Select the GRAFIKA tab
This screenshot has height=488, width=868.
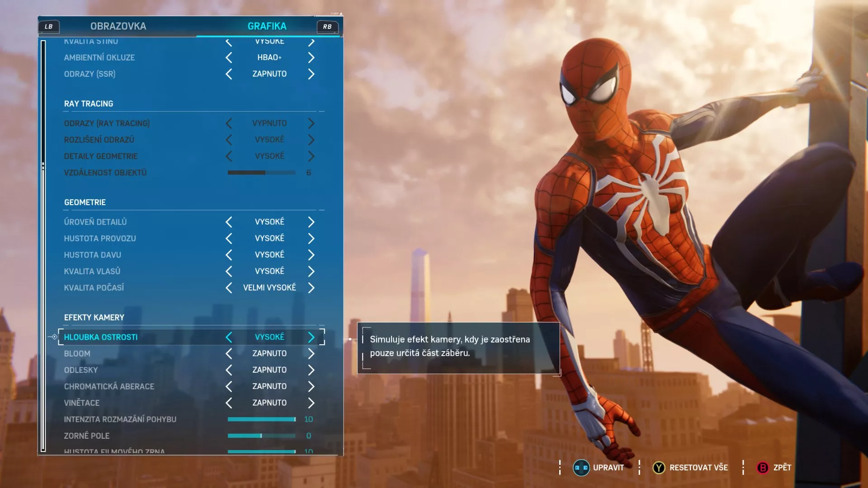click(267, 26)
